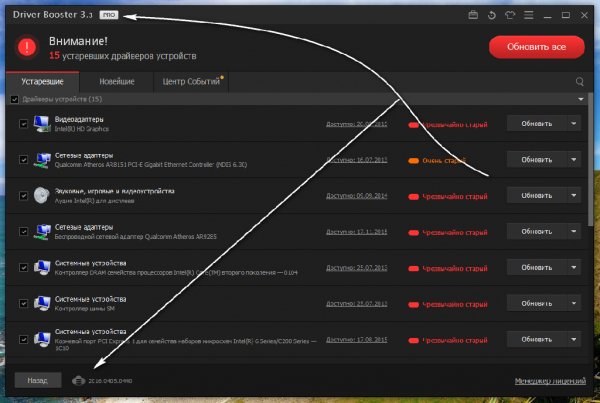This screenshot has height=403, width=600.
Task: Open update dropdown arrow for DRAM controller
Action: tap(574, 268)
